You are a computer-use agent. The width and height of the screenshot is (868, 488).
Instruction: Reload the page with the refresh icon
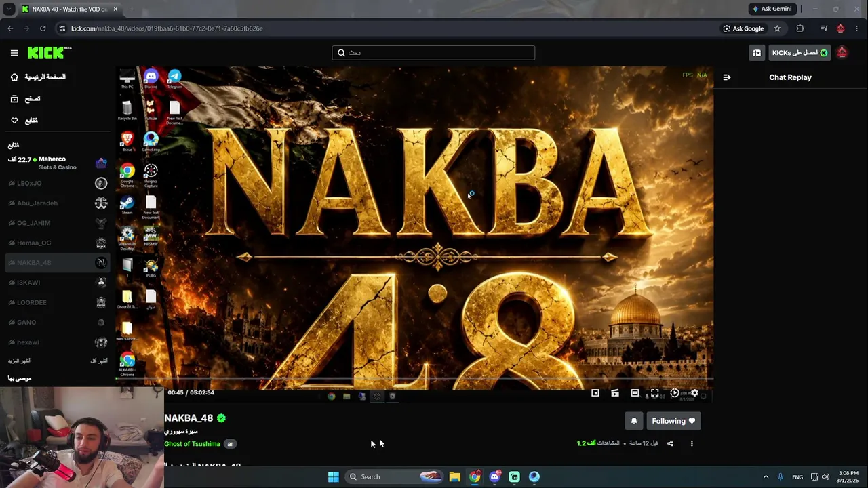click(43, 28)
